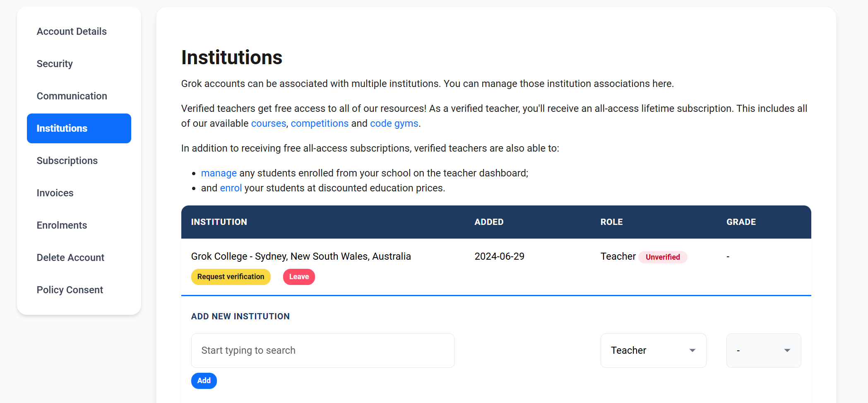The image size is (868, 403).
Task: Visit the code gyms link
Action: click(x=394, y=123)
